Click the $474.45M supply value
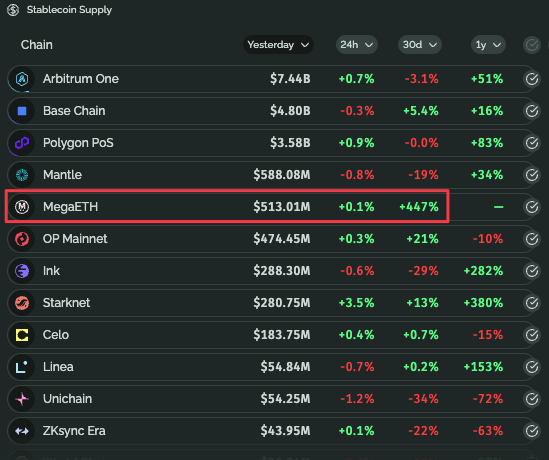Image resolution: width=549 pixels, height=460 pixels. (282, 239)
